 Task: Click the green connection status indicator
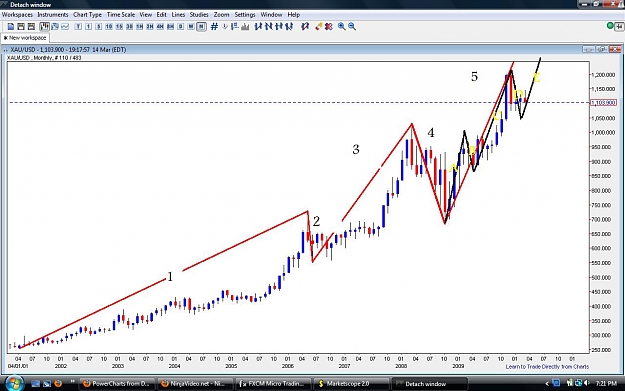(610, 26)
